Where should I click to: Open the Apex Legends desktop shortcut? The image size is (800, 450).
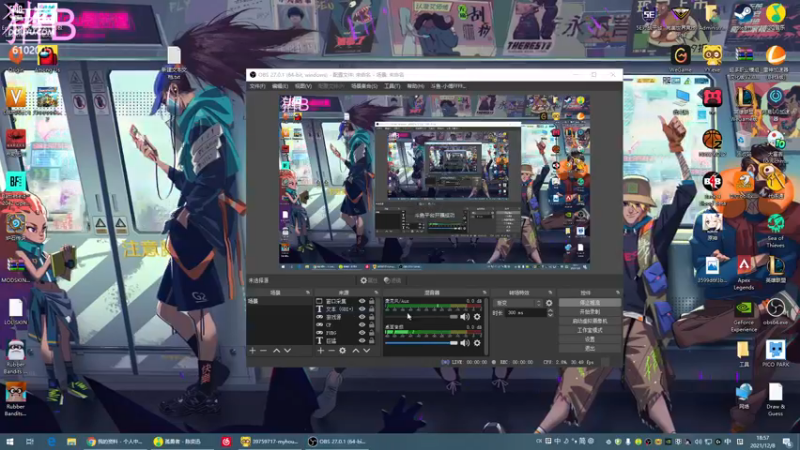[744, 272]
